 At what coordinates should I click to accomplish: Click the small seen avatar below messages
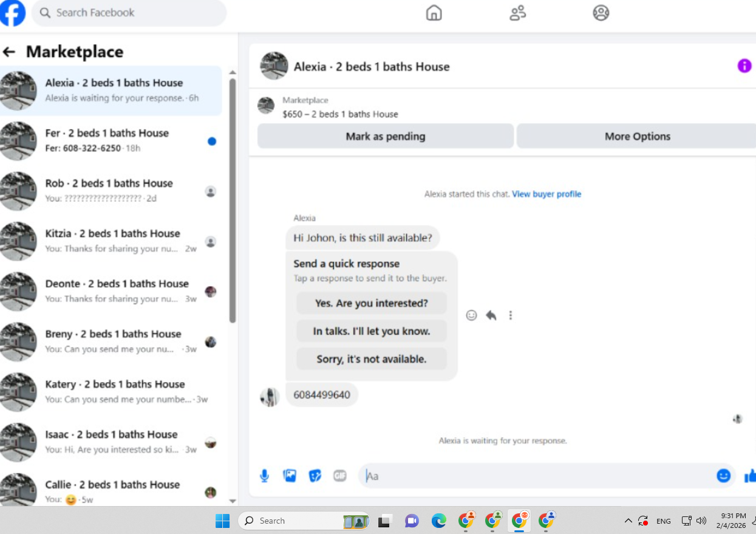(x=738, y=419)
